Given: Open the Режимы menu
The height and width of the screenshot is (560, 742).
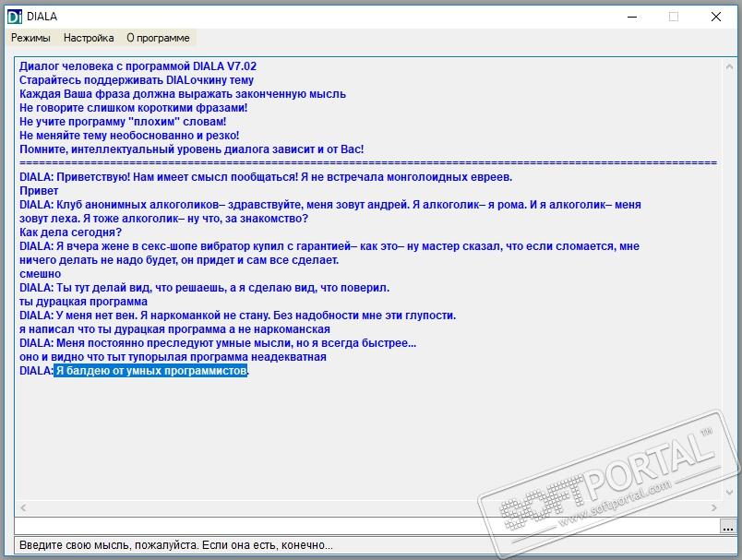Looking at the screenshot, I should [30, 38].
